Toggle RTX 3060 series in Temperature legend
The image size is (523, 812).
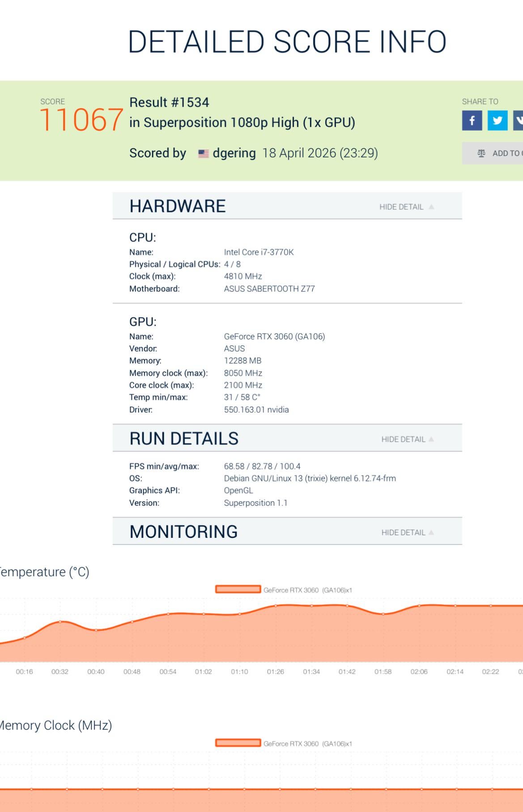point(238,589)
